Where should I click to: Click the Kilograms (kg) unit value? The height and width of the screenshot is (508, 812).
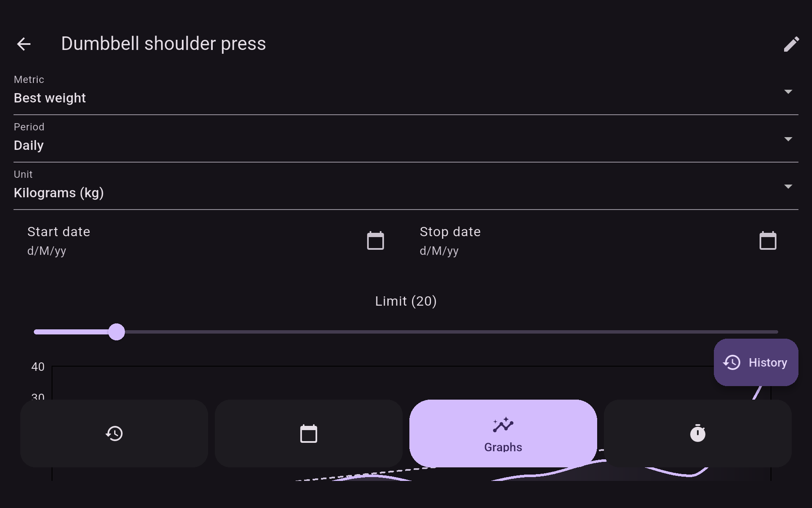click(59, 193)
